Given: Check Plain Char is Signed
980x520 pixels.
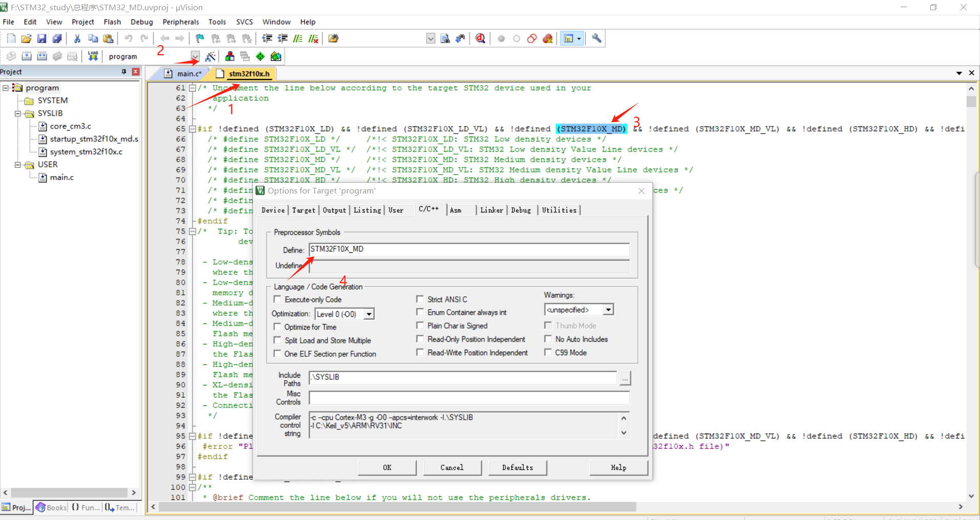Looking at the screenshot, I should 420,326.
